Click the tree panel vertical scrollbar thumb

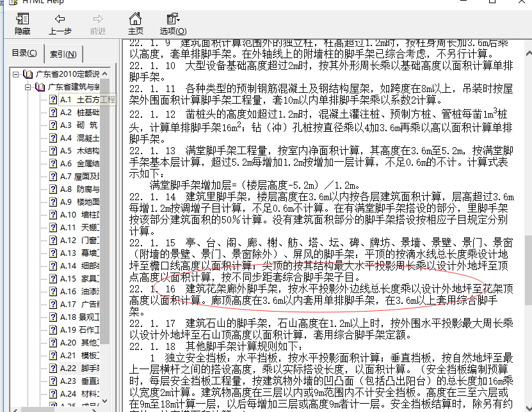pos(104,211)
